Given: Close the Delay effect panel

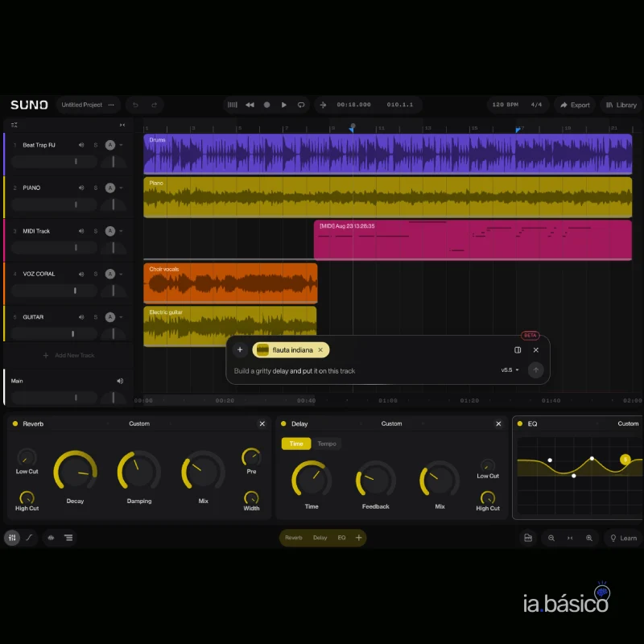Looking at the screenshot, I should pos(498,423).
